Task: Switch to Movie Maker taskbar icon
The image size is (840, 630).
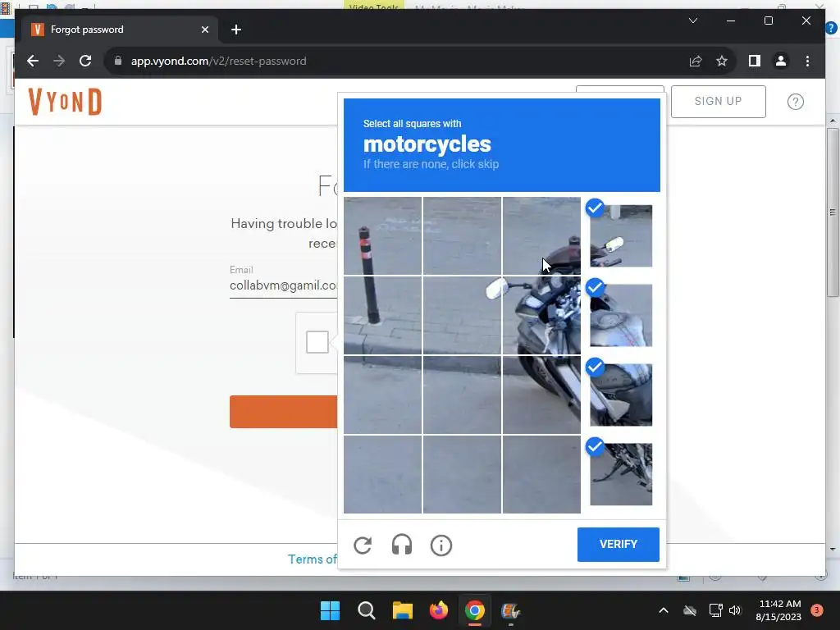Action: [x=510, y=610]
